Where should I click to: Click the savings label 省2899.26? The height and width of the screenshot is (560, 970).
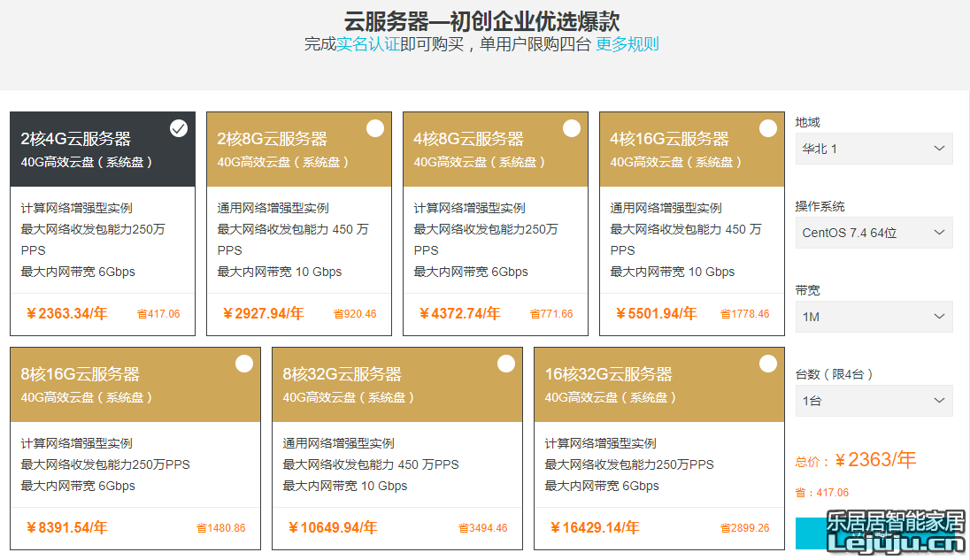click(x=745, y=528)
